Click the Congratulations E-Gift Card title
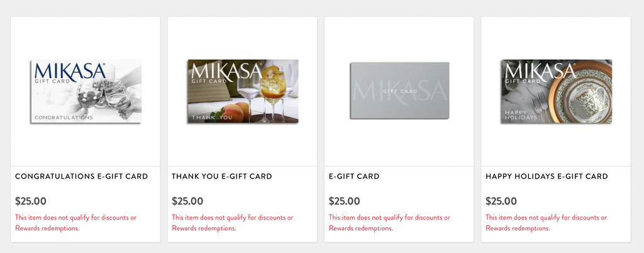The image size is (644, 253). 82,177
